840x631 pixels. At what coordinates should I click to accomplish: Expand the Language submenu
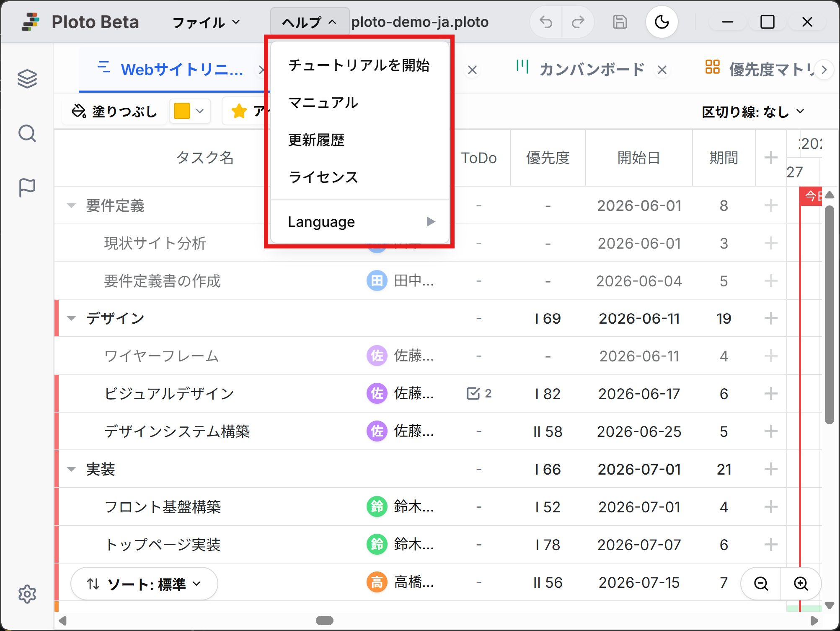point(359,221)
